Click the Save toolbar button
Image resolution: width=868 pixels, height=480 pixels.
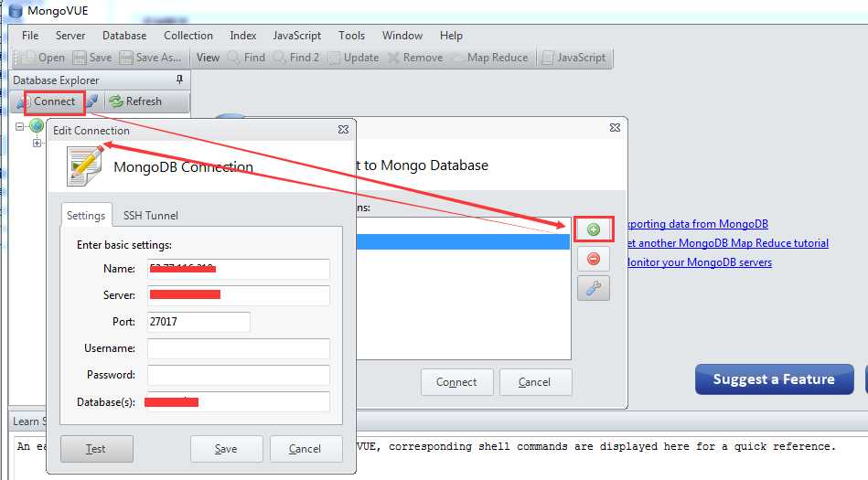(92, 58)
